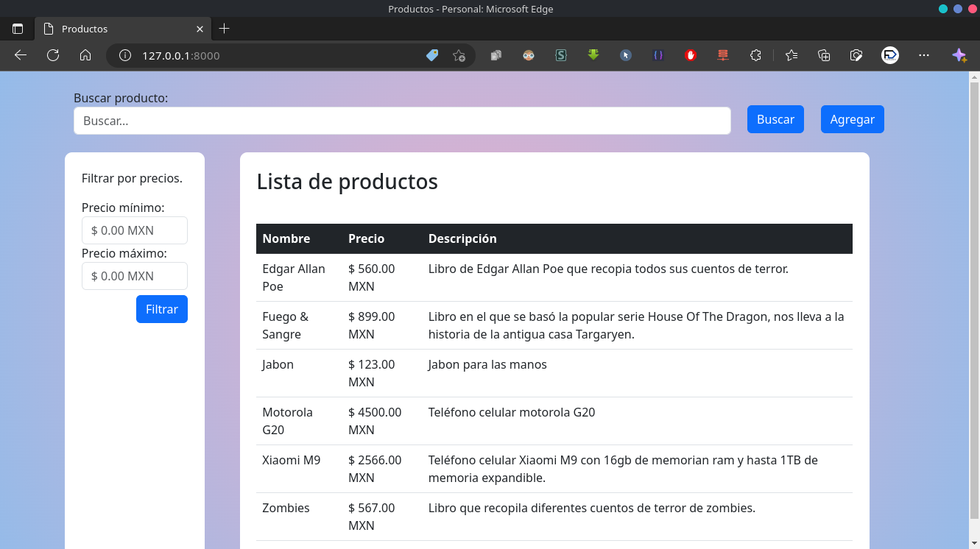Image resolution: width=980 pixels, height=549 pixels.
Task: Open the browser profile avatar
Action: click(x=890, y=55)
